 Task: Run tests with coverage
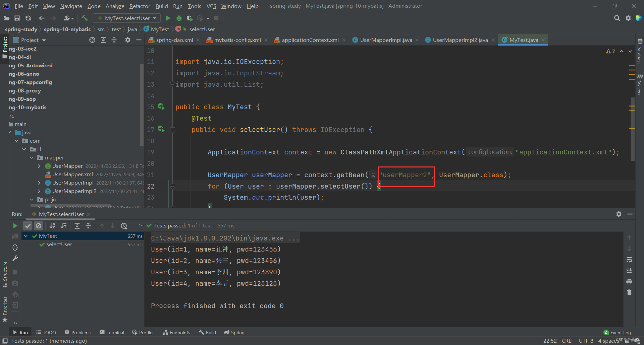click(190, 18)
